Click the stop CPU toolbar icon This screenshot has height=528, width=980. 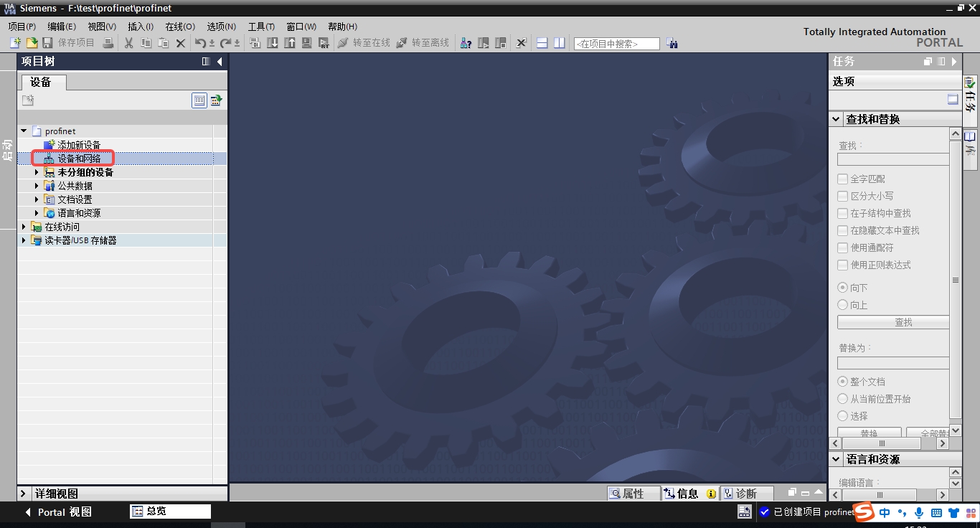(x=501, y=43)
